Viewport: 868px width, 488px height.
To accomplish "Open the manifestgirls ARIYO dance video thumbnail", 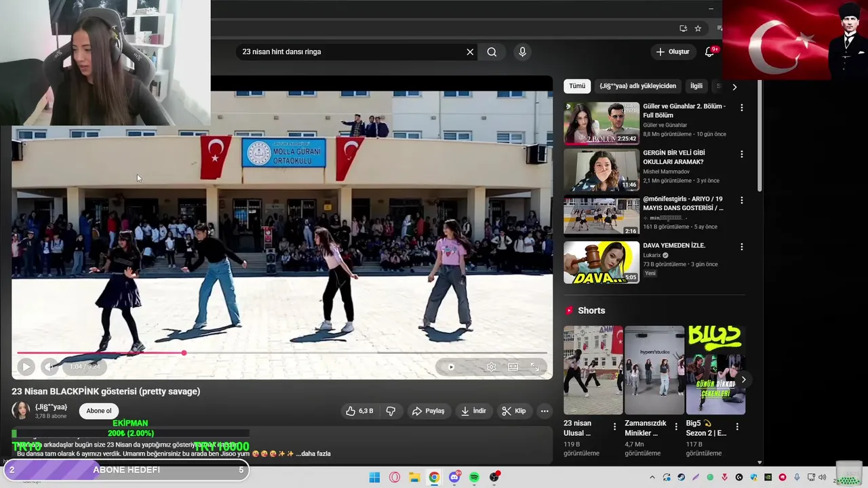I will [x=601, y=216].
